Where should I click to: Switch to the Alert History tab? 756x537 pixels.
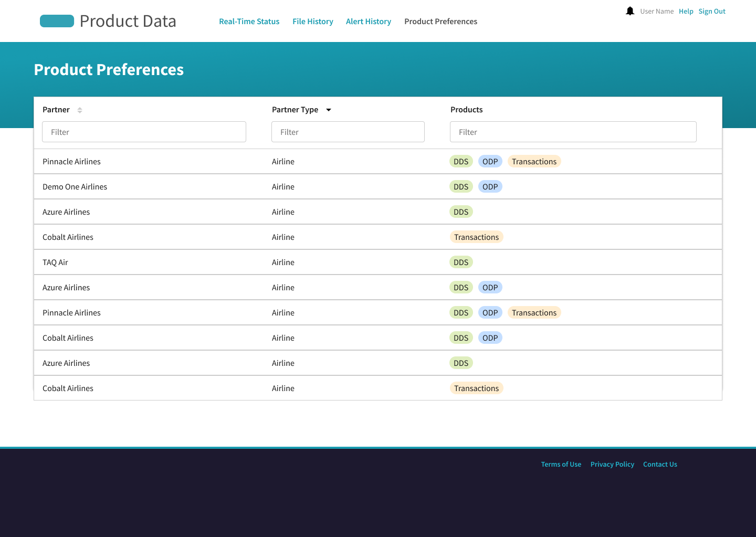point(369,22)
